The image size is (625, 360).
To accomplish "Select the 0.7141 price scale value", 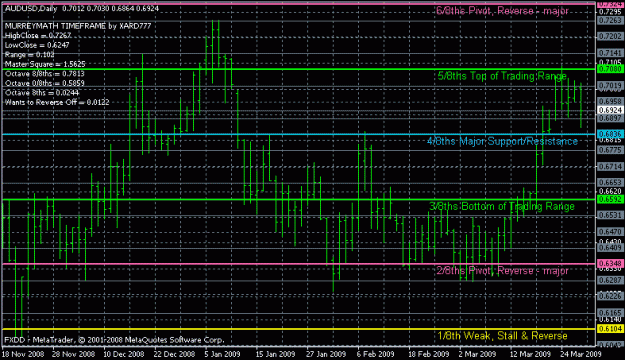I will (x=610, y=53).
